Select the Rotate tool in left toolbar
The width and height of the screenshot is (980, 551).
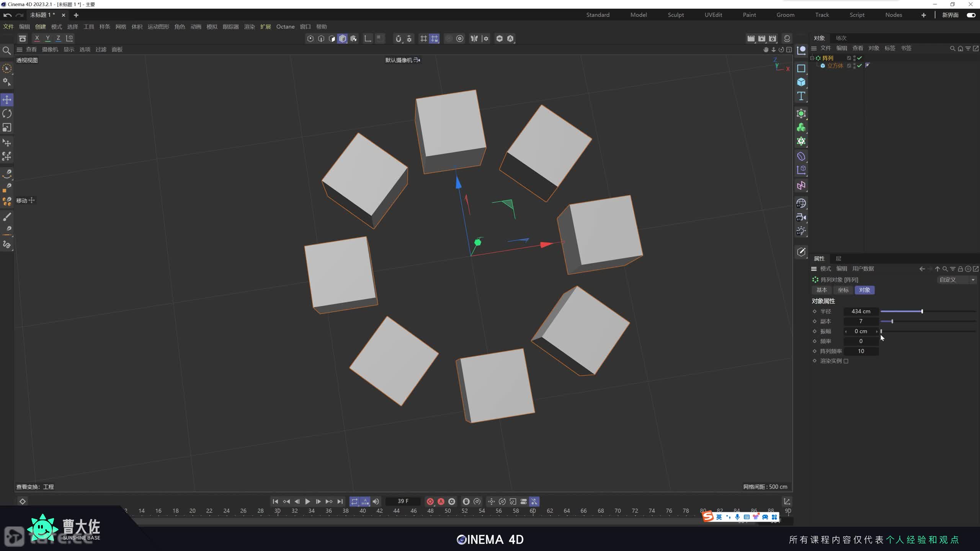(x=7, y=114)
